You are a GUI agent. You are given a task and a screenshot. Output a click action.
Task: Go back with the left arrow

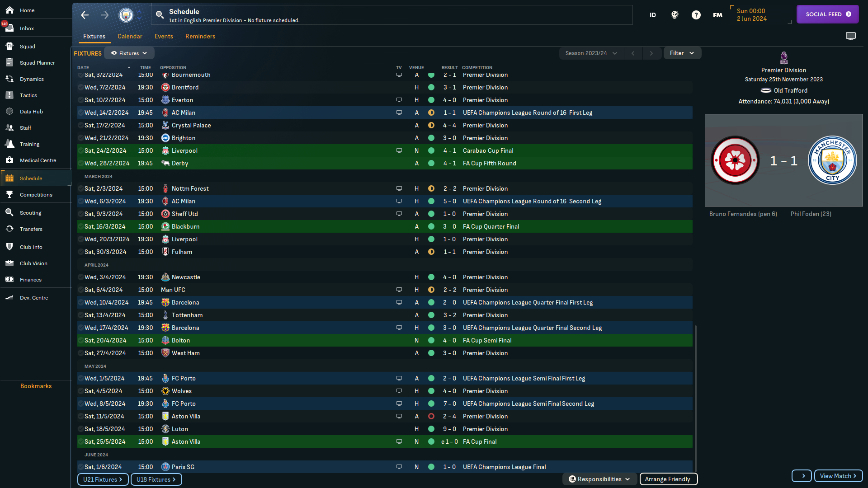(x=85, y=15)
